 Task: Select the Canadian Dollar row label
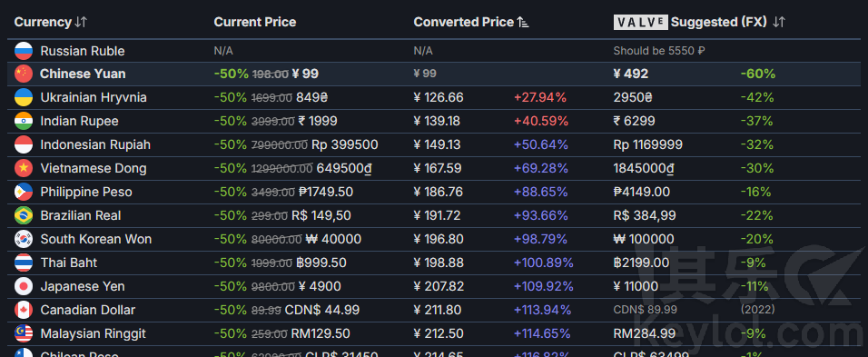87,310
